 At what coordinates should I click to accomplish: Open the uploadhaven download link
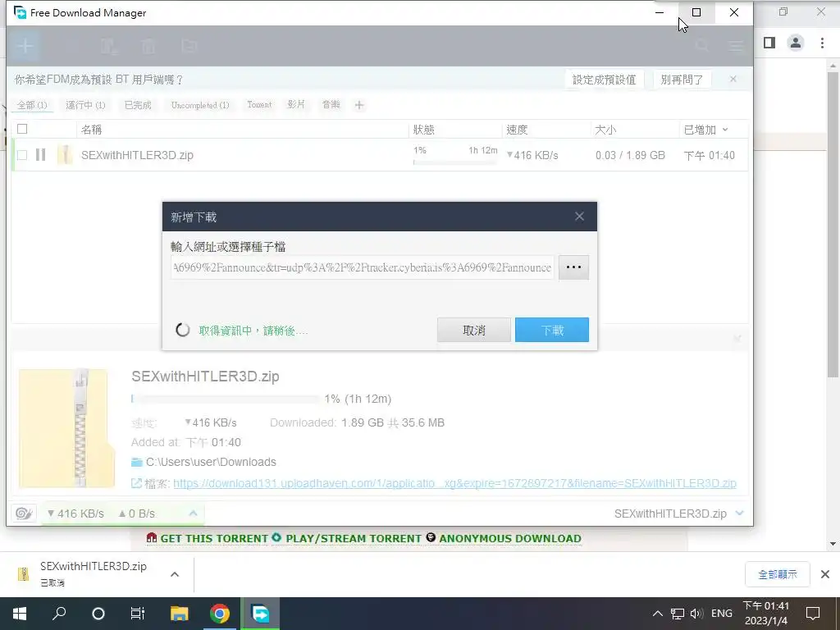454,483
